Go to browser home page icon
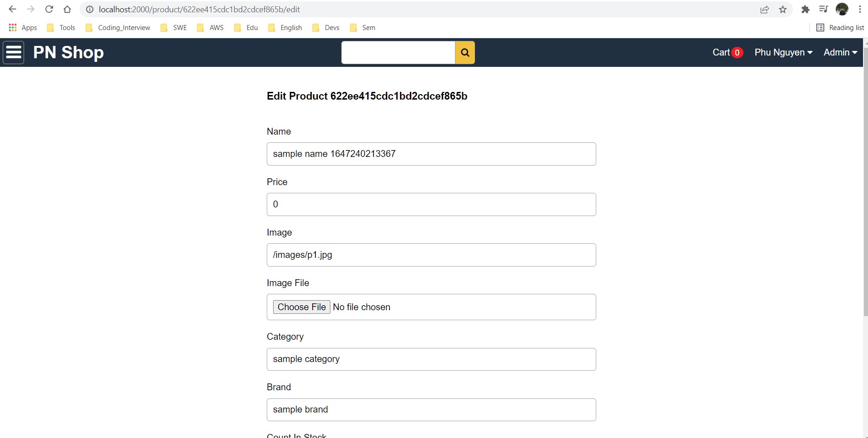 (67, 9)
